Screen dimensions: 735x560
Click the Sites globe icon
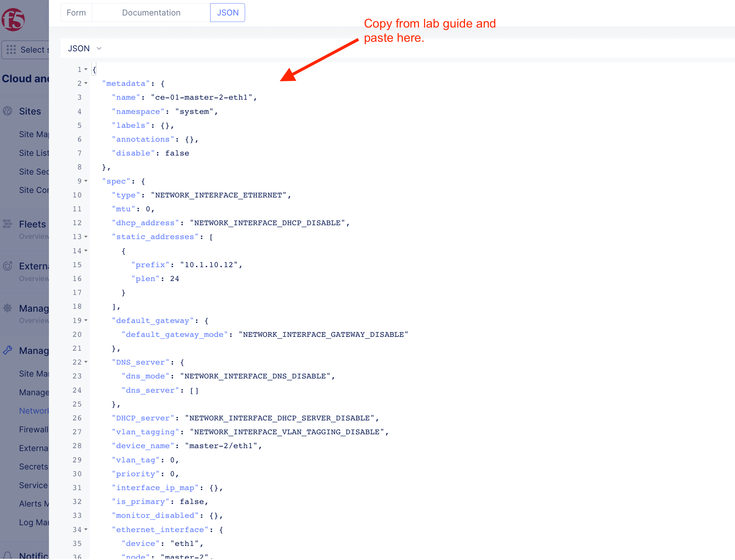(x=8, y=111)
